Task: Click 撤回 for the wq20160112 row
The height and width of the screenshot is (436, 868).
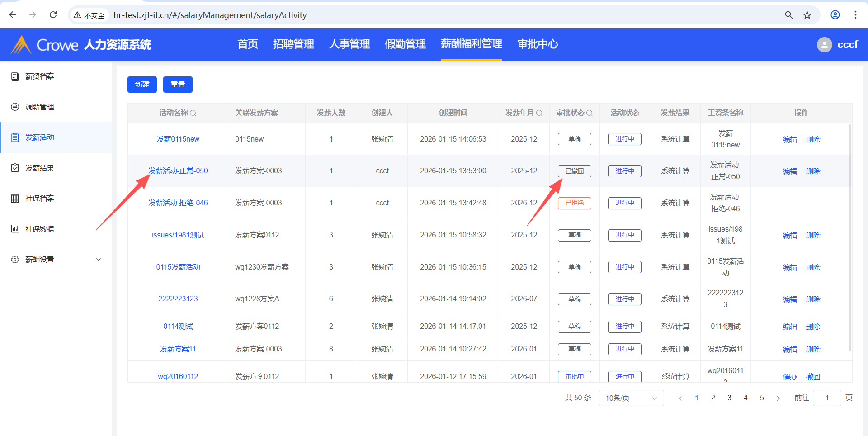Action: 813,377
